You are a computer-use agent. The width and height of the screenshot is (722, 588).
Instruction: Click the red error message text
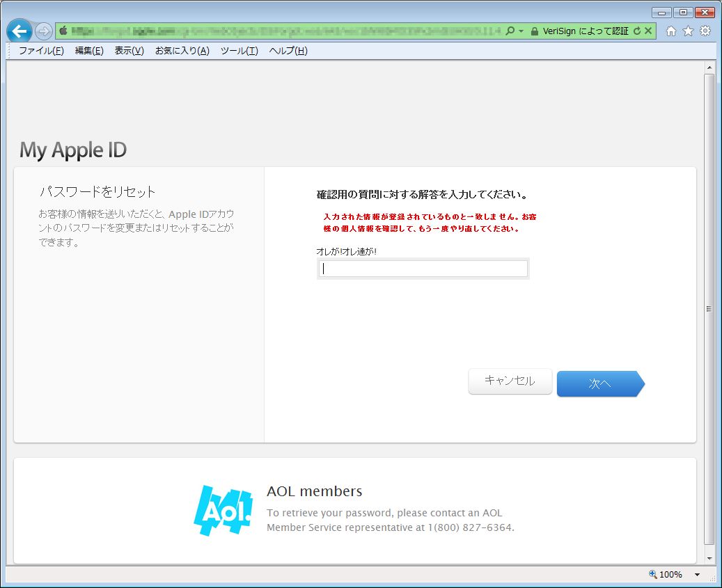click(430, 223)
